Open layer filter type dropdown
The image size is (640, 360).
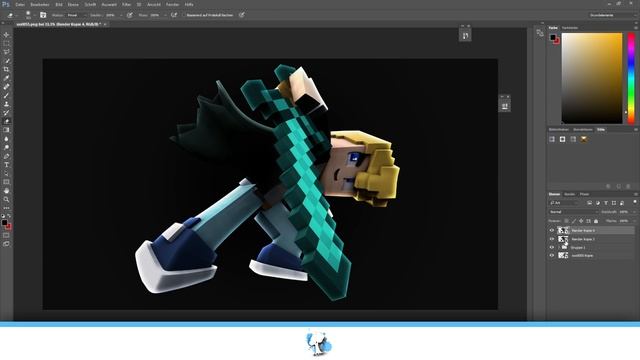pyautogui.click(x=564, y=203)
